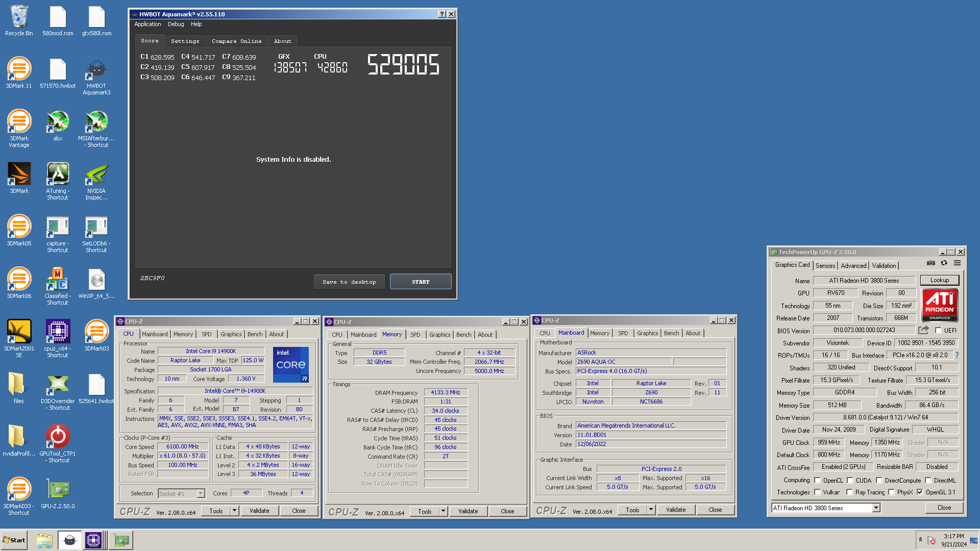Click GPU-Z refresh icon
The width and height of the screenshot is (980, 551).
(x=944, y=263)
